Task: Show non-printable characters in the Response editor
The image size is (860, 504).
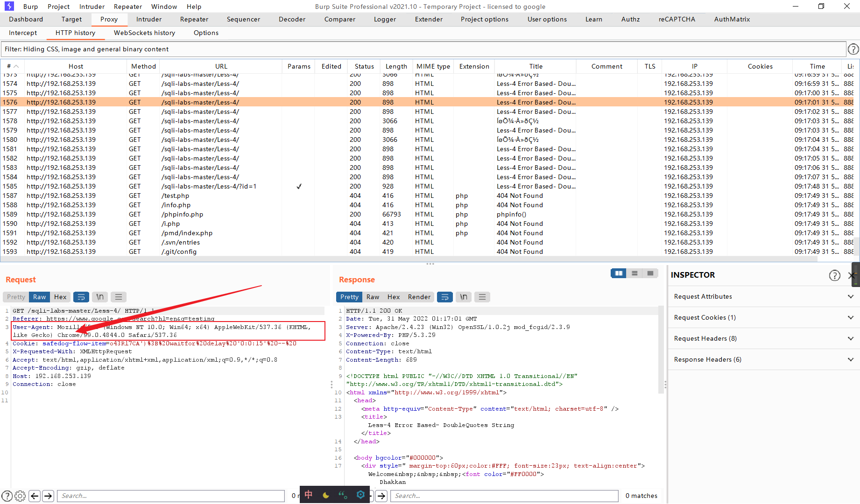Action: pos(464,297)
